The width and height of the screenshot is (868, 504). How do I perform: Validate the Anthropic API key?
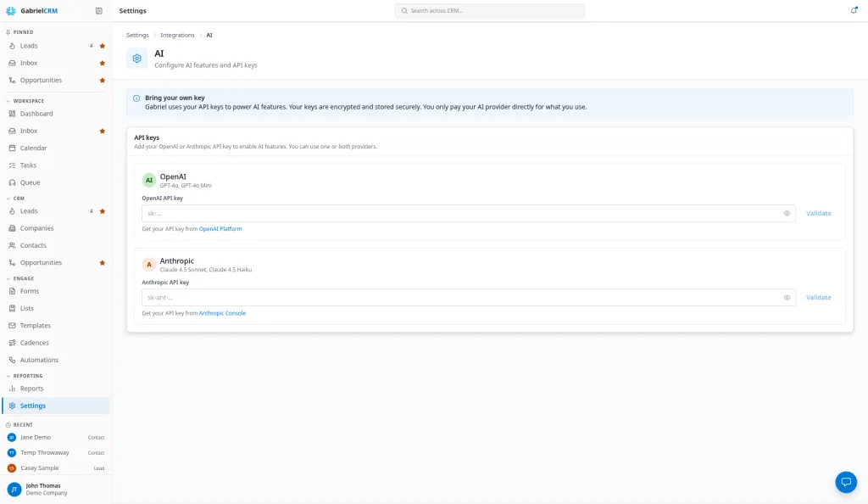click(818, 298)
